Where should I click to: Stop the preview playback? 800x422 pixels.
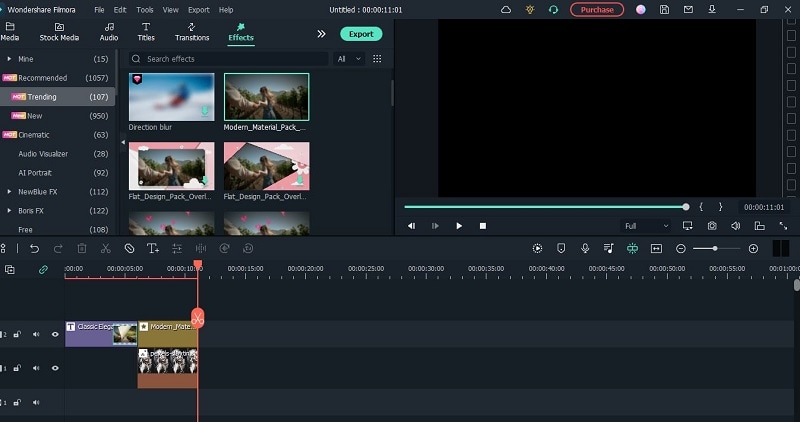pyautogui.click(x=483, y=226)
